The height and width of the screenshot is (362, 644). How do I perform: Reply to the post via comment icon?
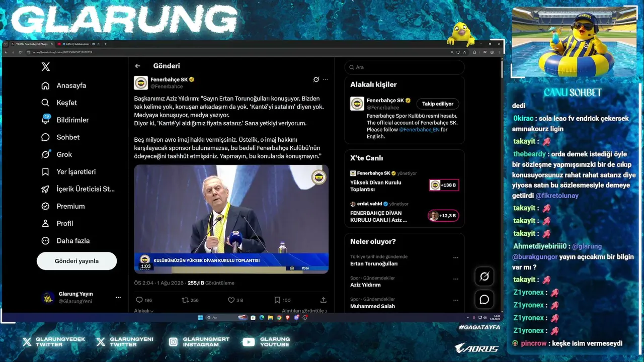139,300
